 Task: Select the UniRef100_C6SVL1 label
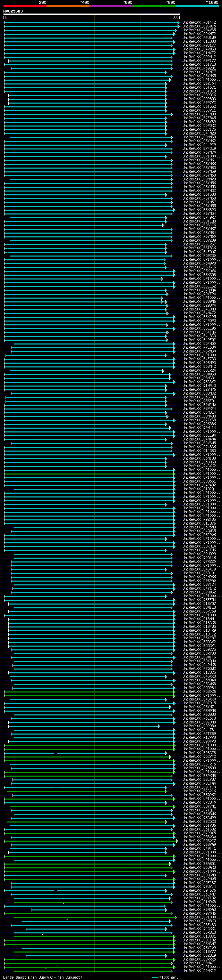[x=199, y=110]
